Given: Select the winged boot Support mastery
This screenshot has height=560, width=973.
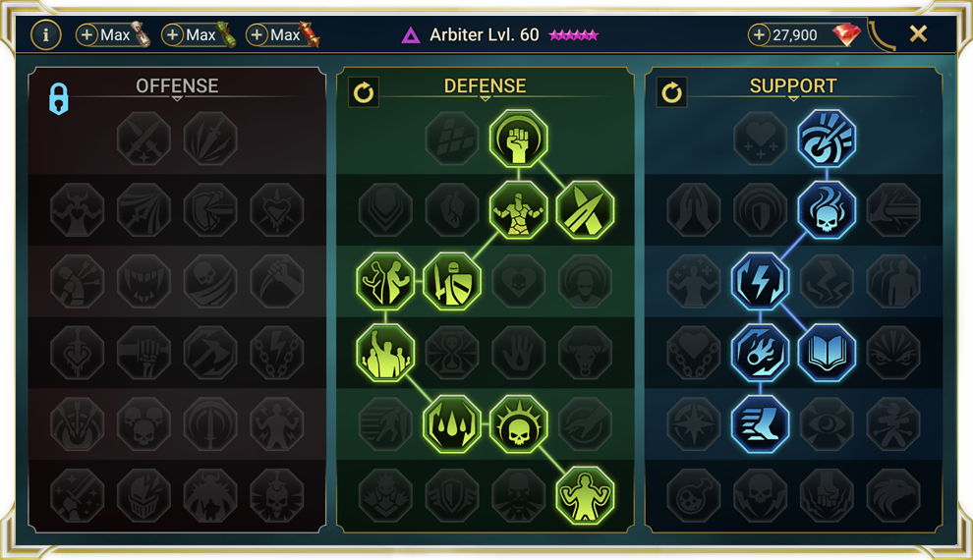Looking at the screenshot, I should click(760, 424).
